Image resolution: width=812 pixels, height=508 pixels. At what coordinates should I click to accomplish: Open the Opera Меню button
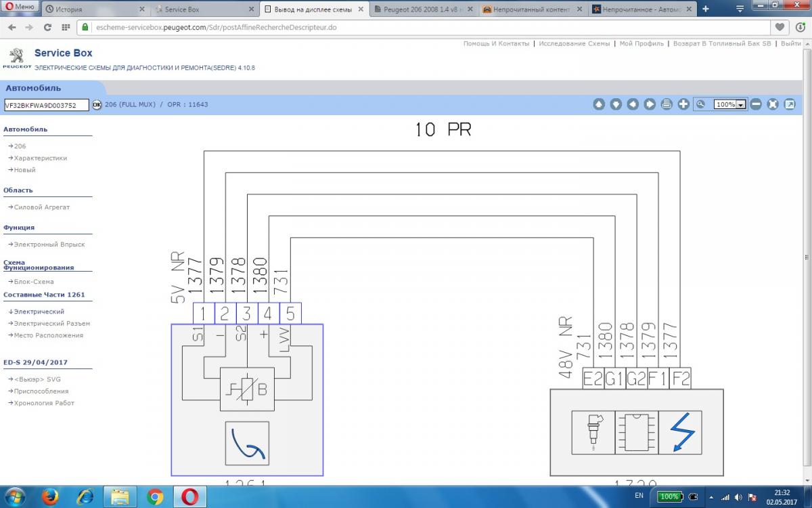pos(20,7)
